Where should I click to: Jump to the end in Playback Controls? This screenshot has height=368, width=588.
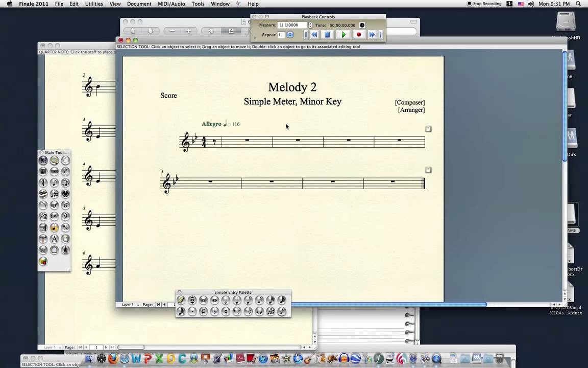[x=381, y=35]
